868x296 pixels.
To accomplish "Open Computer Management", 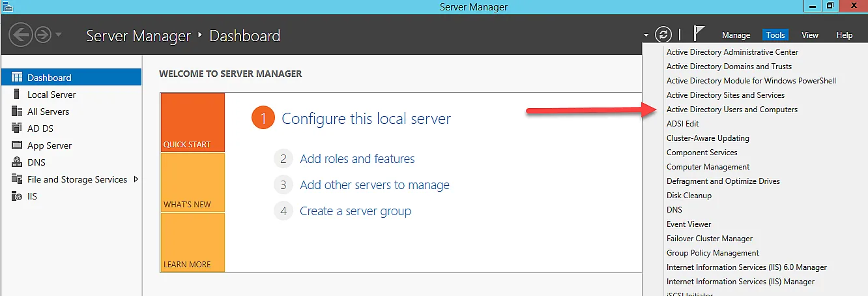I will [708, 167].
